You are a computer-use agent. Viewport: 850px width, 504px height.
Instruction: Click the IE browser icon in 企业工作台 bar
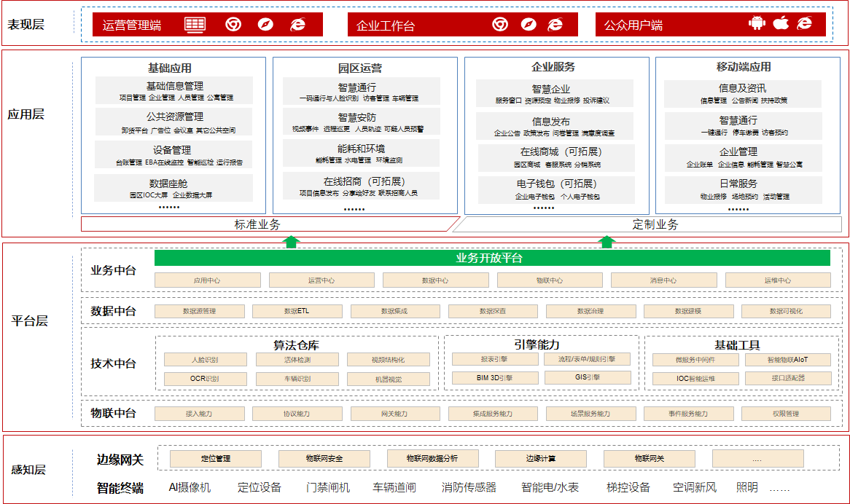[554, 24]
